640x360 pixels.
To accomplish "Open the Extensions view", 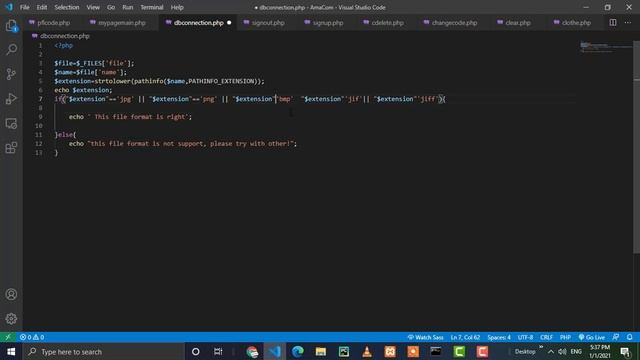I will (11, 148).
